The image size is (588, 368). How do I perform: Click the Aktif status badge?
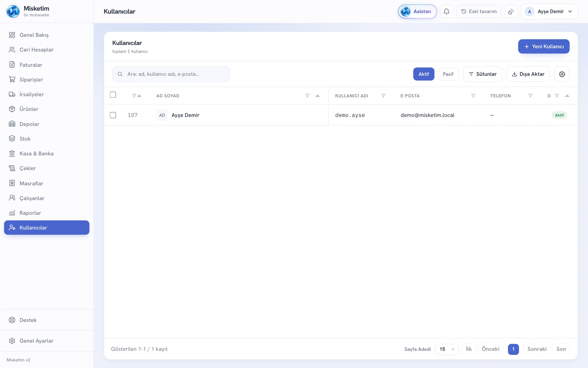pos(559,115)
